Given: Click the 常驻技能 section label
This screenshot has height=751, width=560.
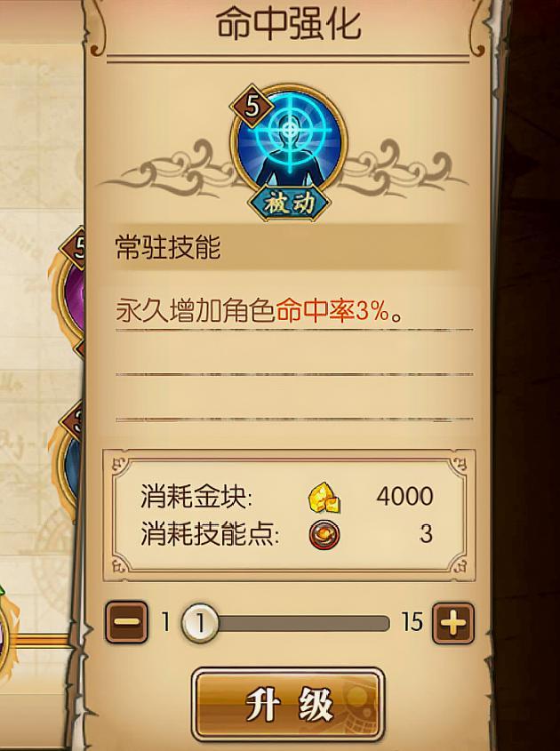Looking at the screenshot, I should 168,248.
